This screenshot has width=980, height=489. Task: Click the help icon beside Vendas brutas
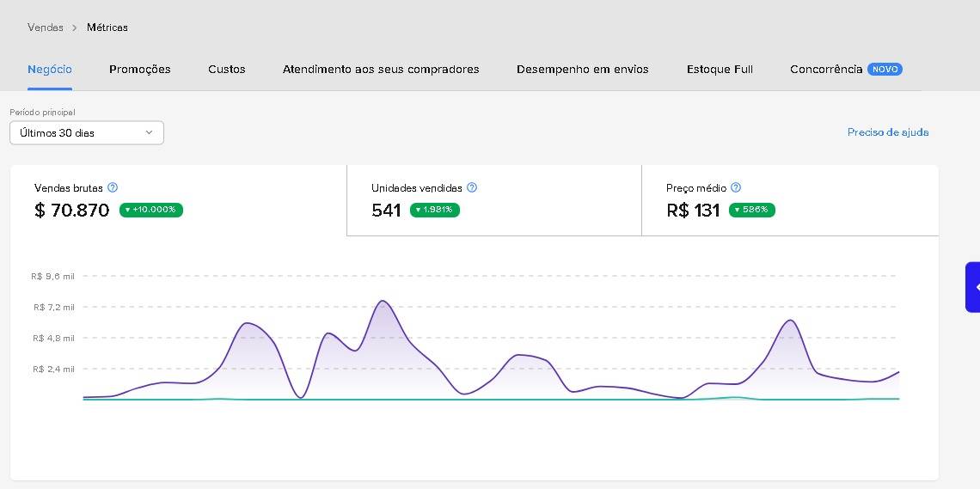113,187
